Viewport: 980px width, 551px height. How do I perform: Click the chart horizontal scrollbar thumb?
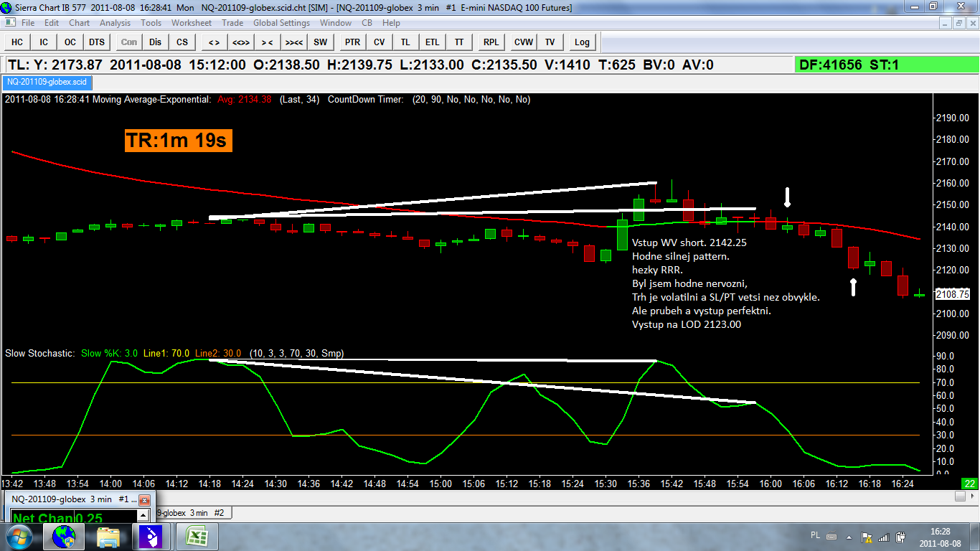(x=960, y=496)
